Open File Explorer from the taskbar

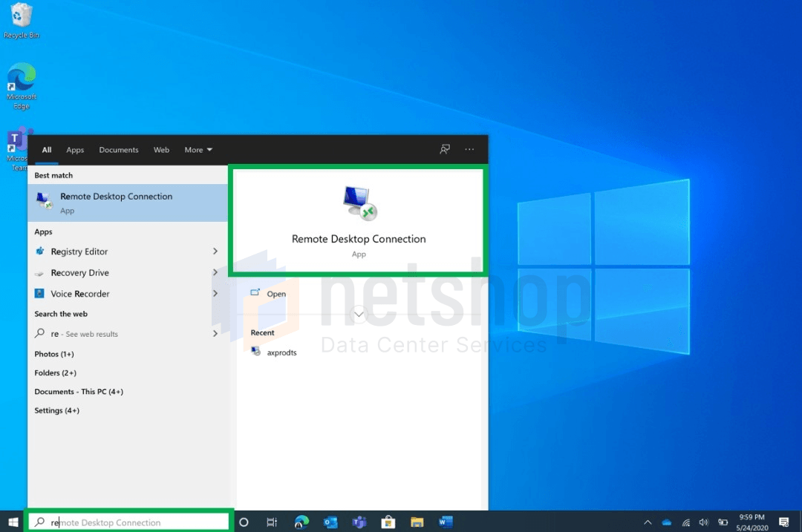(x=417, y=522)
